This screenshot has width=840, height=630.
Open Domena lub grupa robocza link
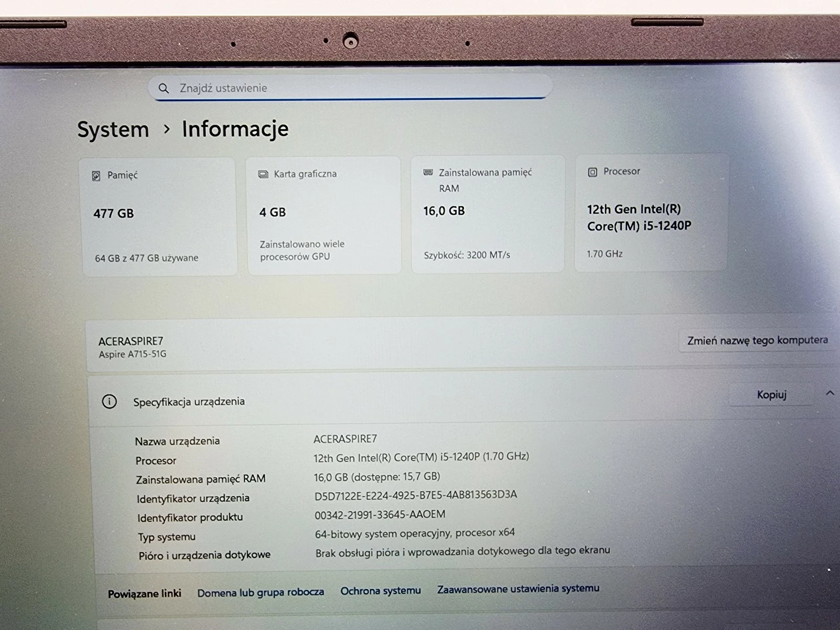pos(261,592)
